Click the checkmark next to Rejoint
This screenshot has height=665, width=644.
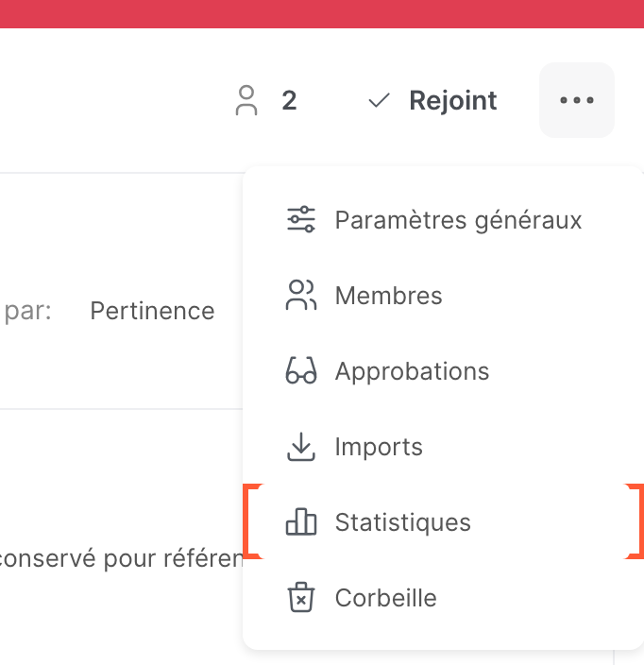point(379,100)
